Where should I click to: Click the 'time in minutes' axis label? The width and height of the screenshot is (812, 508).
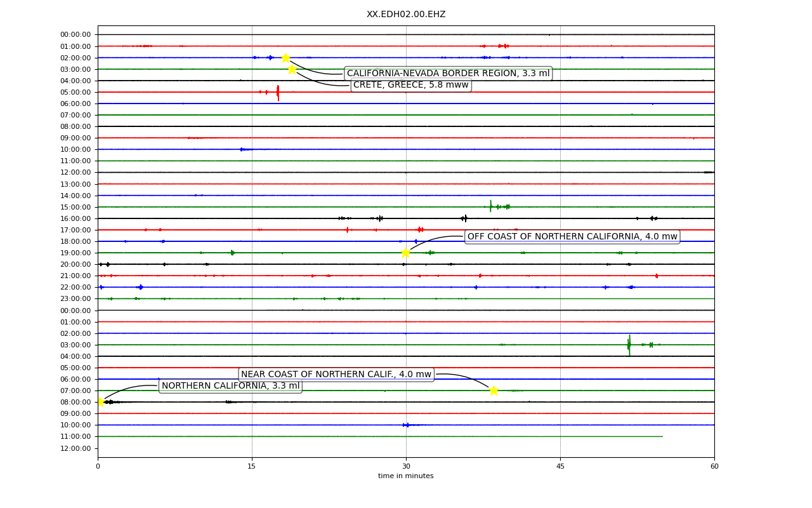(406, 476)
